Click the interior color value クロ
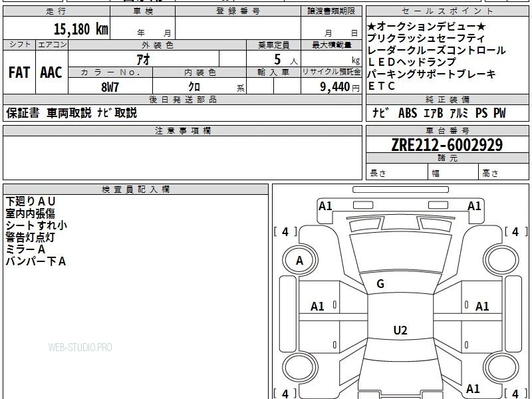The width and height of the screenshot is (532, 399). 194,87
